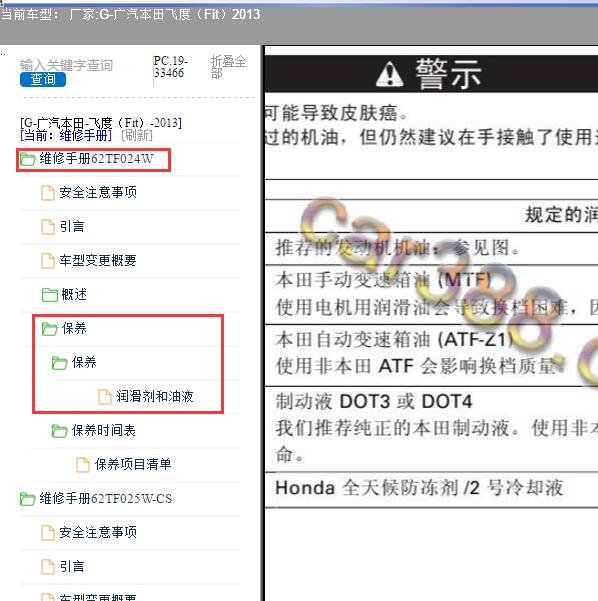Open 安全注意事项 under 维修手册62TF025W-CS

98,532
